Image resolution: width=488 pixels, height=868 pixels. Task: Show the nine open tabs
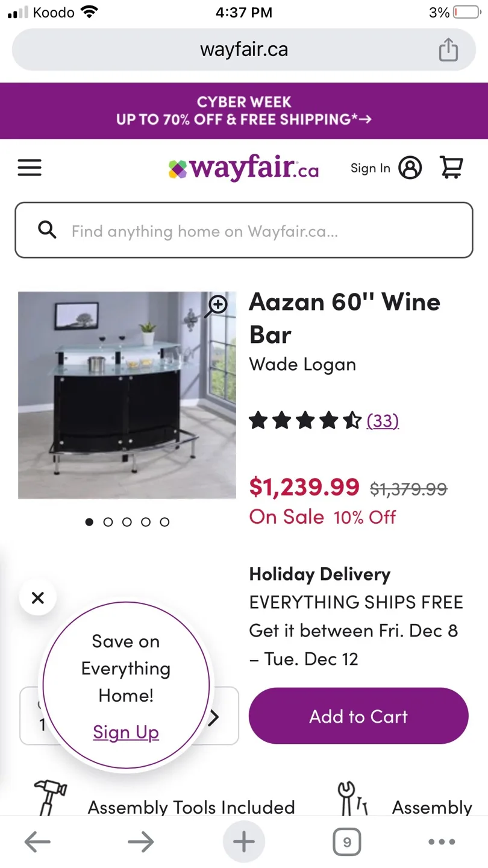point(347,842)
